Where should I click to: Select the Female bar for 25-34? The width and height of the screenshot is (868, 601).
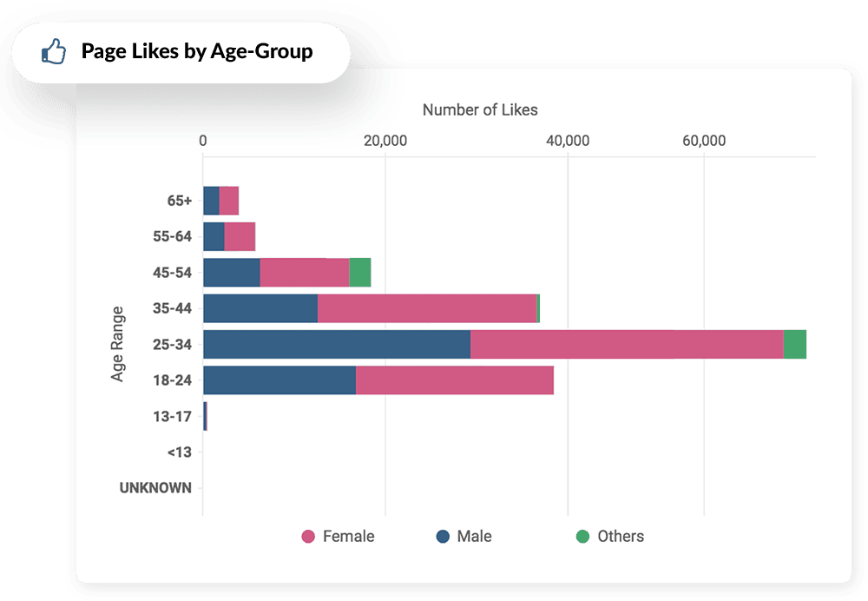(627, 344)
